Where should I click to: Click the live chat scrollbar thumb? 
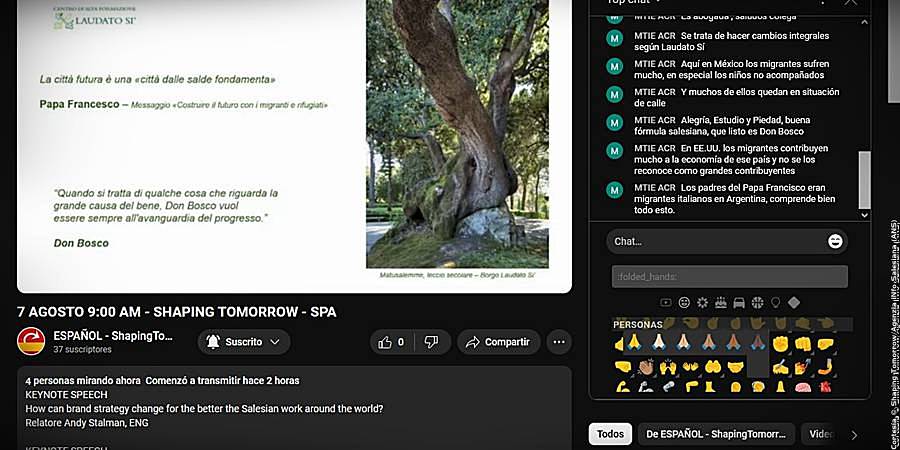(864, 180)
